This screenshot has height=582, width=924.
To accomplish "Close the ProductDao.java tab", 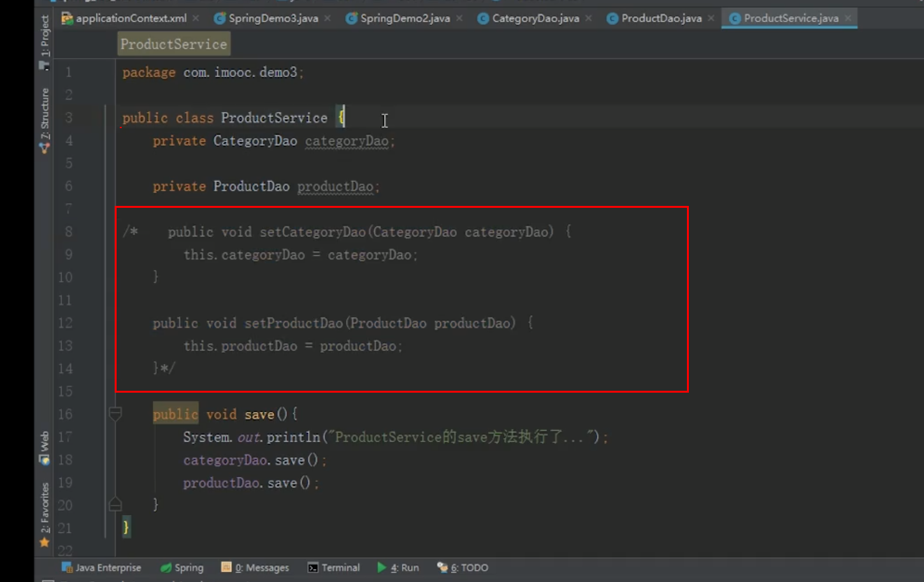I will pyautogui.click(x=711, y=18).
